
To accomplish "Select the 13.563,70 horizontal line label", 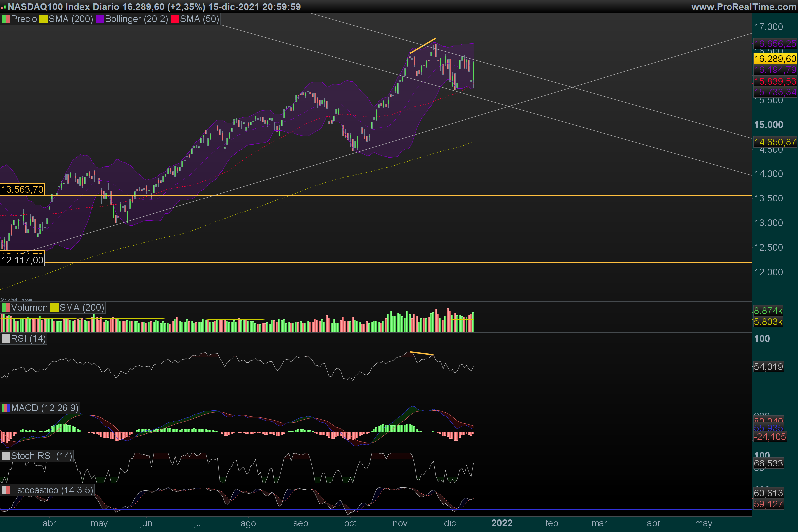I will 22,189.
